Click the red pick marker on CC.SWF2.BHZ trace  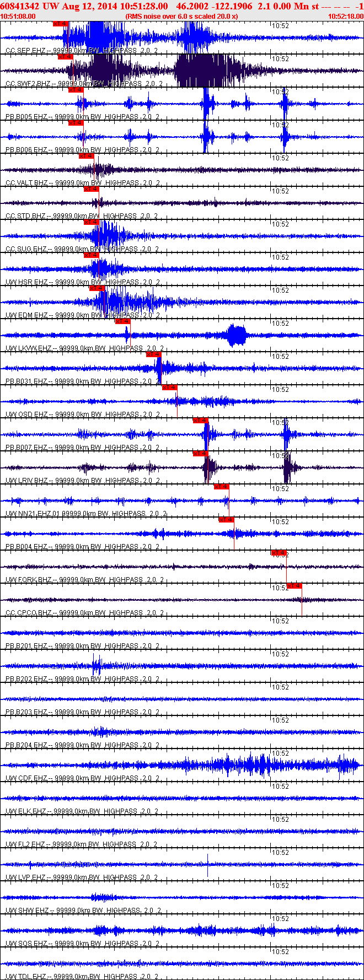pos(66,57)
